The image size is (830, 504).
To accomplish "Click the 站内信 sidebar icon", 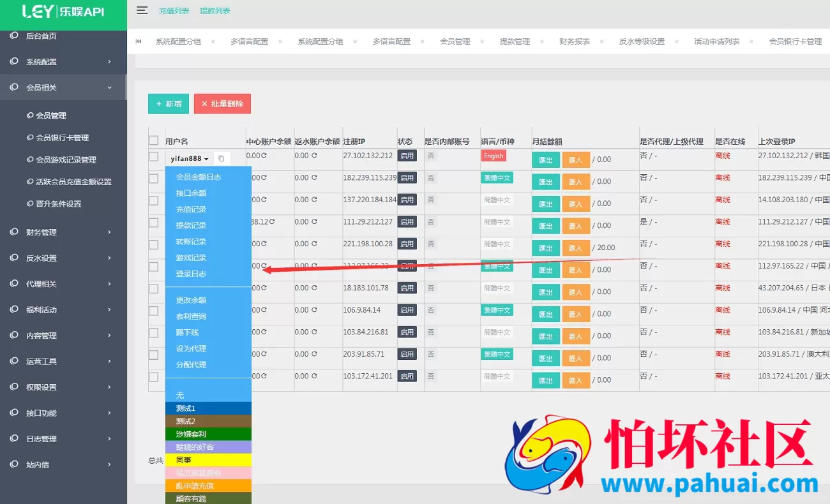I will 14,464.
